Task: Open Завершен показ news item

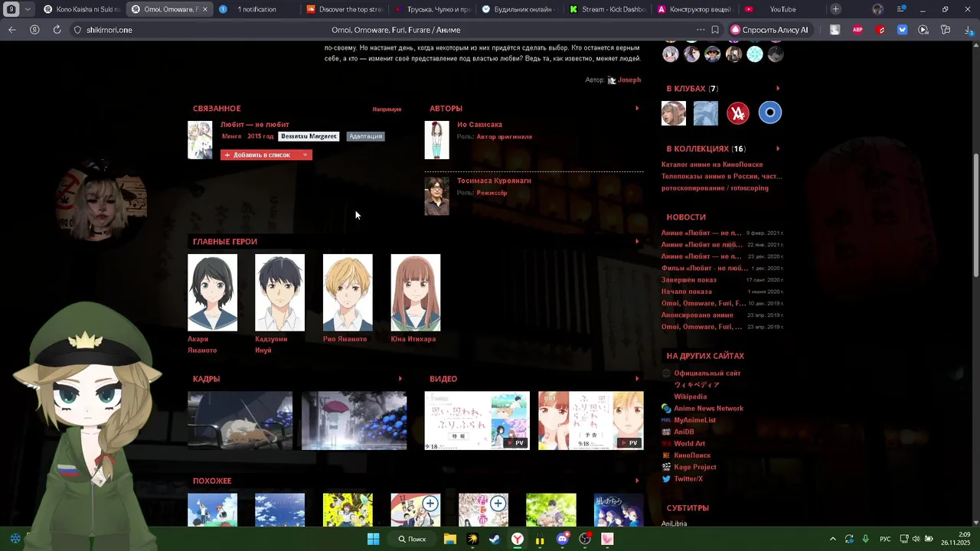Action: coord(689,280)
